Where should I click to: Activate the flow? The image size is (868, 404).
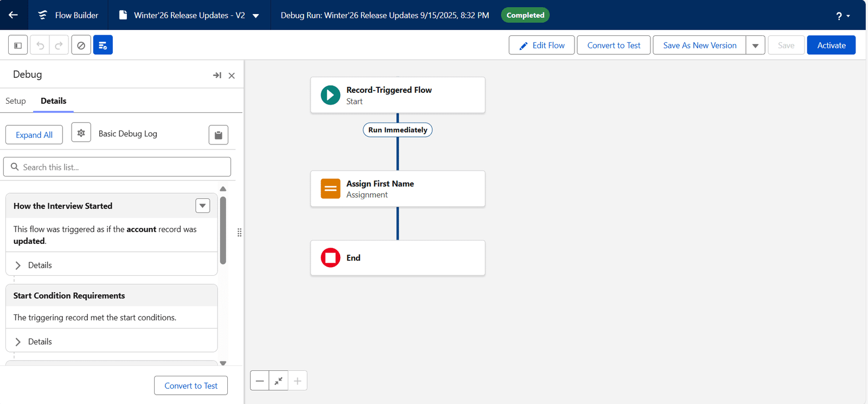click(831, 45)
